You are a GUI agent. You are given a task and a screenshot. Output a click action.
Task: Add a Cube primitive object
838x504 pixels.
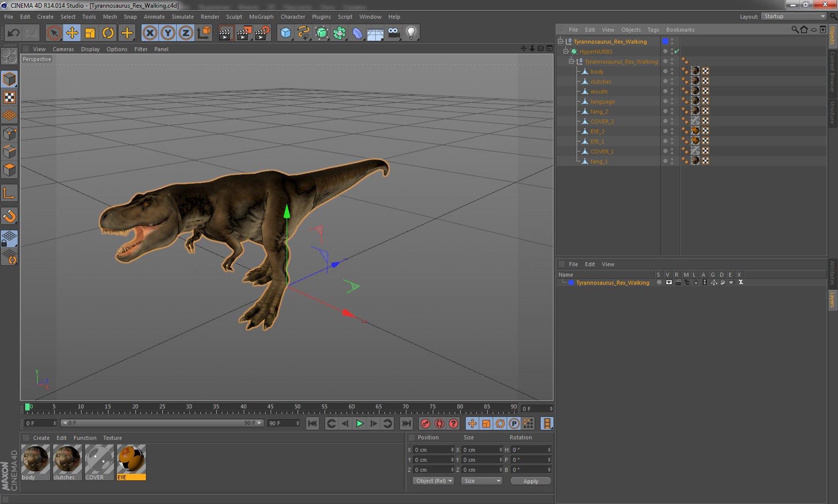(x=286, y=33)
